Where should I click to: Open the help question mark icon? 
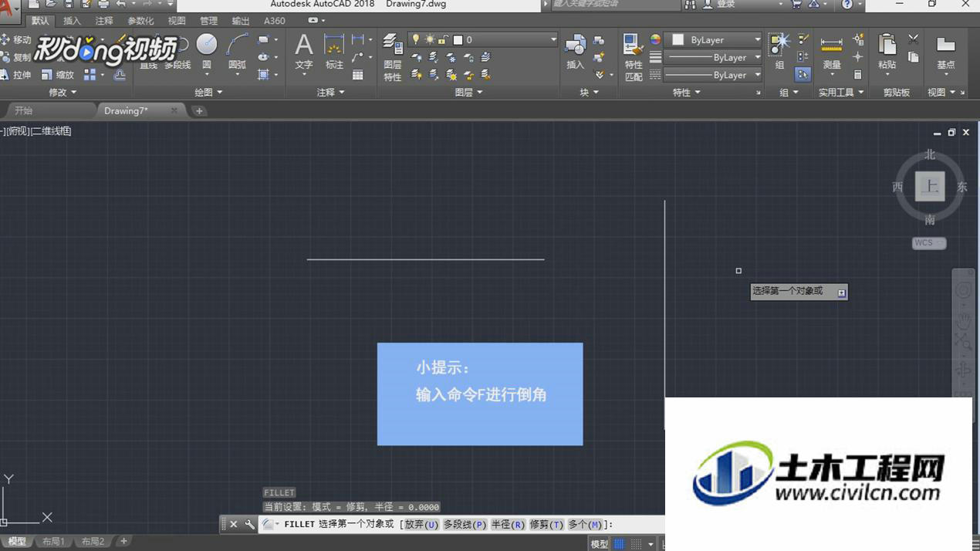(x=847, y=5)
